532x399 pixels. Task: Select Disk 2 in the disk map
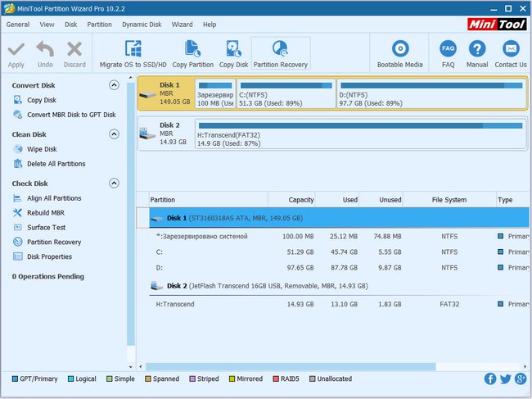tap(166, 134)
